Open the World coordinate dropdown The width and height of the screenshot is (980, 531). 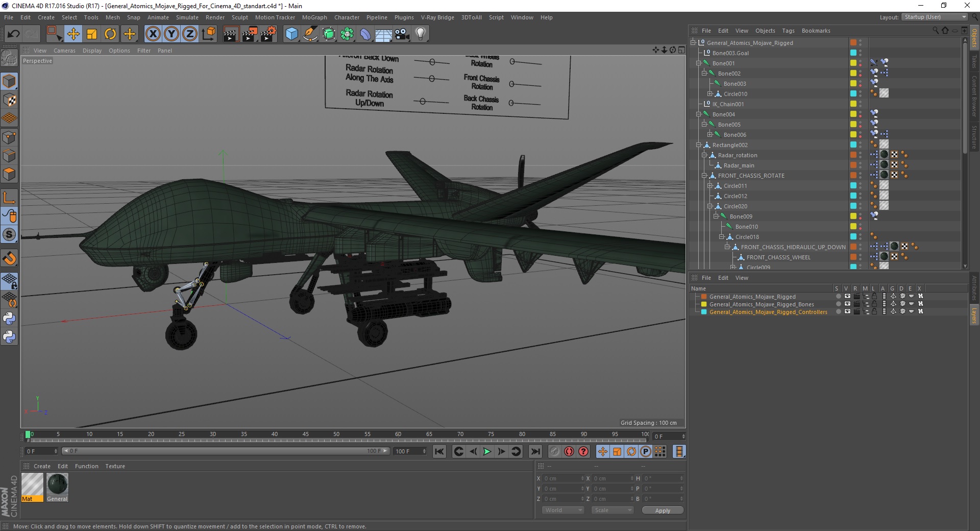(x=562, y=510)
